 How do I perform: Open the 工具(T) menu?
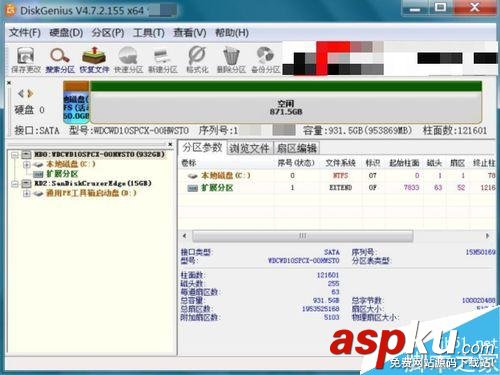click(x=149, y=33)
